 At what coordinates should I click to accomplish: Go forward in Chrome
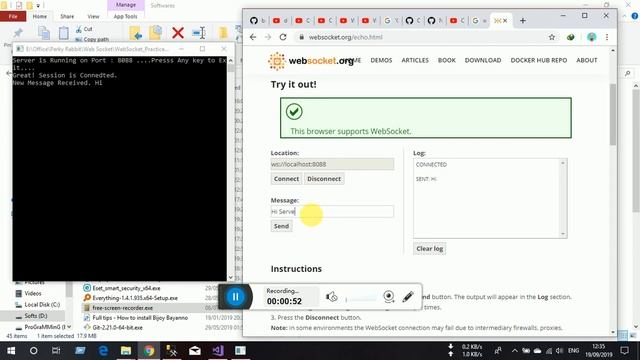point(268,37)
